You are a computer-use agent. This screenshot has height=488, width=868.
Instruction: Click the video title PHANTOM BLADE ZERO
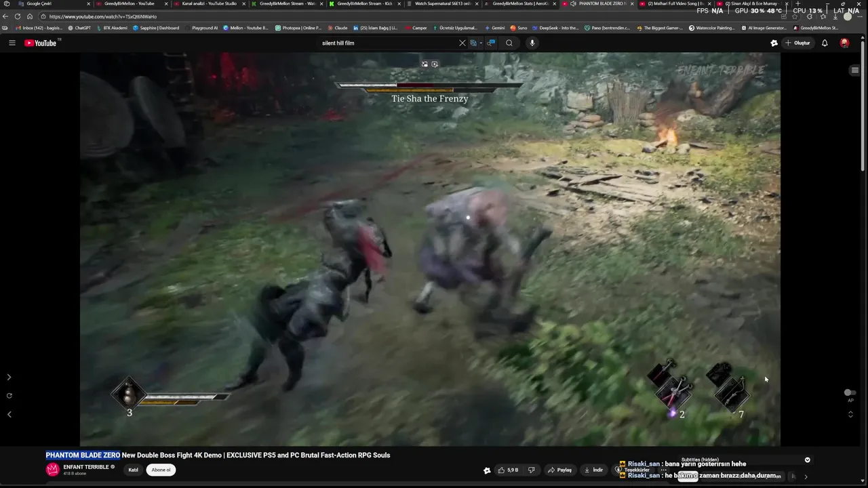pos(83,455)
